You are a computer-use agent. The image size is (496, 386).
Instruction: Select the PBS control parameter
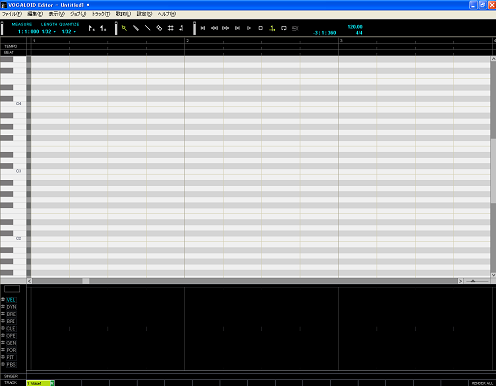pyautogui.click(x=11, y=364)
